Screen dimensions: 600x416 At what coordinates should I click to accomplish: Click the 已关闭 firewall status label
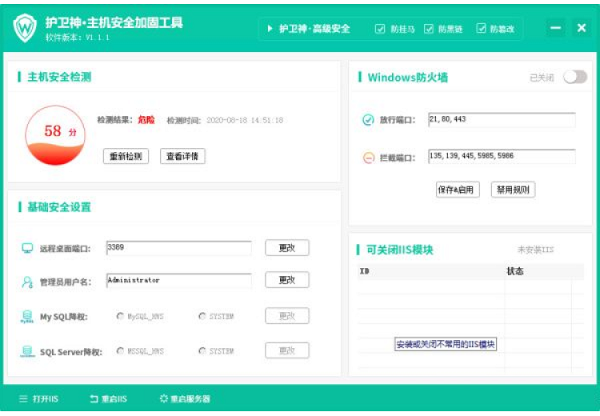[x=541, y=78]
